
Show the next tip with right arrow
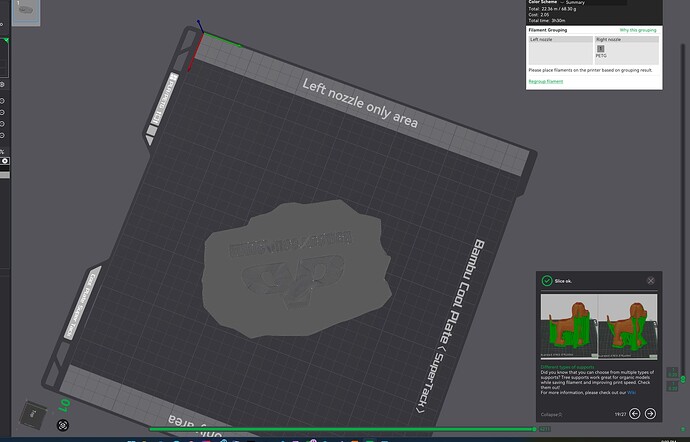pyautogui.click(x=650, y=413)
